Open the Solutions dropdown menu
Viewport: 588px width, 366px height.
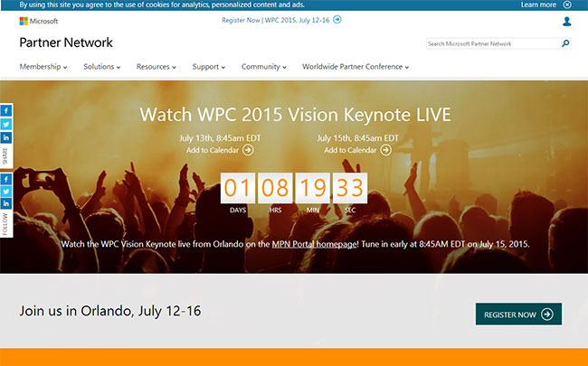click(103, 67)
